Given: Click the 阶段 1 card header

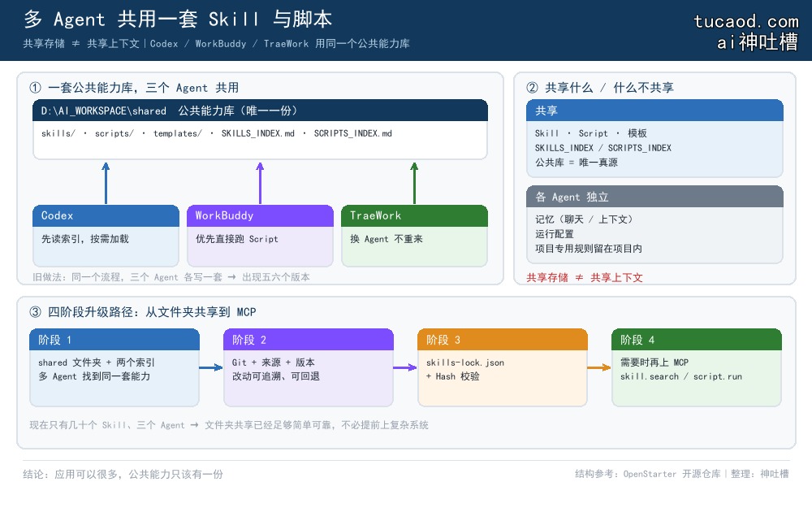Looking at the screenshot, I should 114,340.
